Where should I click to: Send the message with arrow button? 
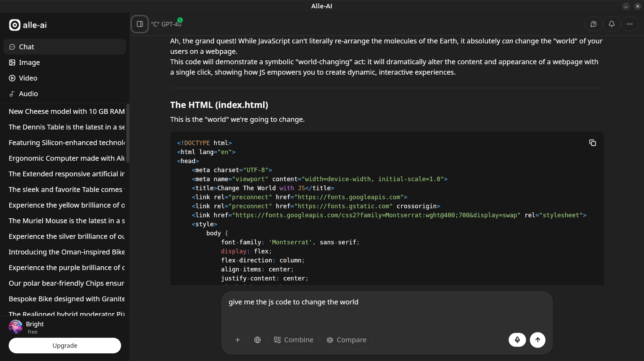537,340
